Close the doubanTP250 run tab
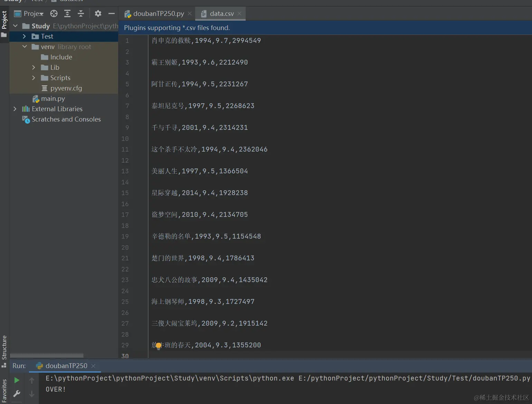This screenshot has height=404, width=532. point(93,366)
